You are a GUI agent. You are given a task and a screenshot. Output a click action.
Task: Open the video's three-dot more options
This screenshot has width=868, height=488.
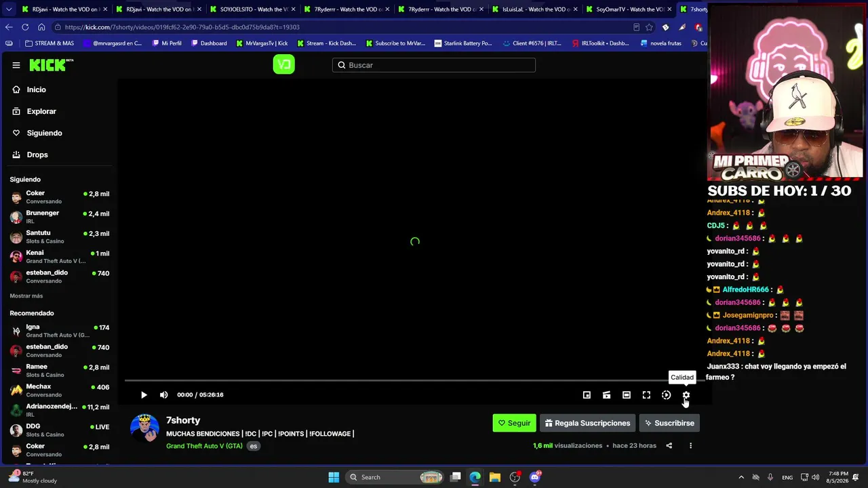(x=690, y=446)
